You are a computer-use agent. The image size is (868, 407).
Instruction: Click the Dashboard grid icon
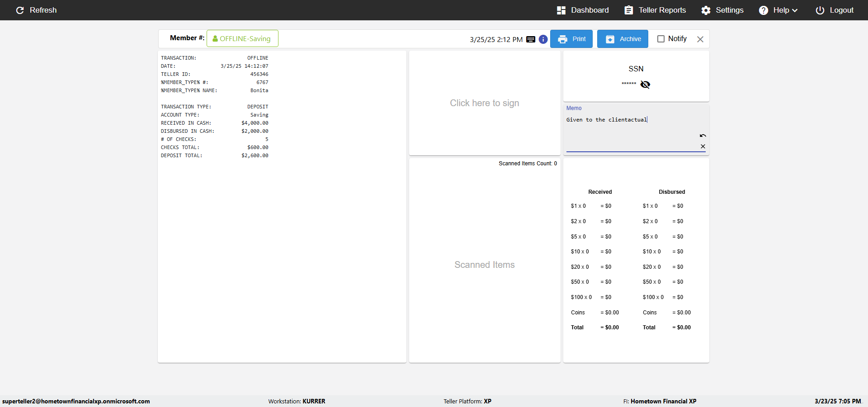pyautogui.click(x=561, y=10)
